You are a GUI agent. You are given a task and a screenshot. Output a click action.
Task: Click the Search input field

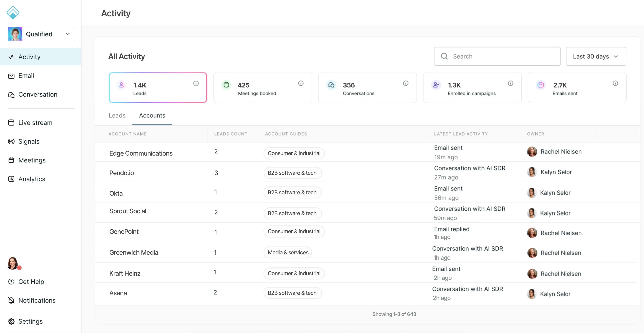(497, 56)
